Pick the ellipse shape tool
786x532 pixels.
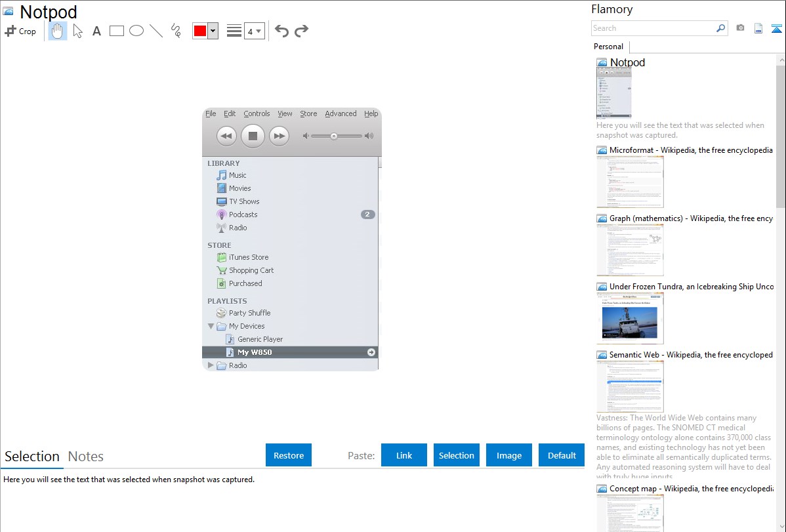136,31
